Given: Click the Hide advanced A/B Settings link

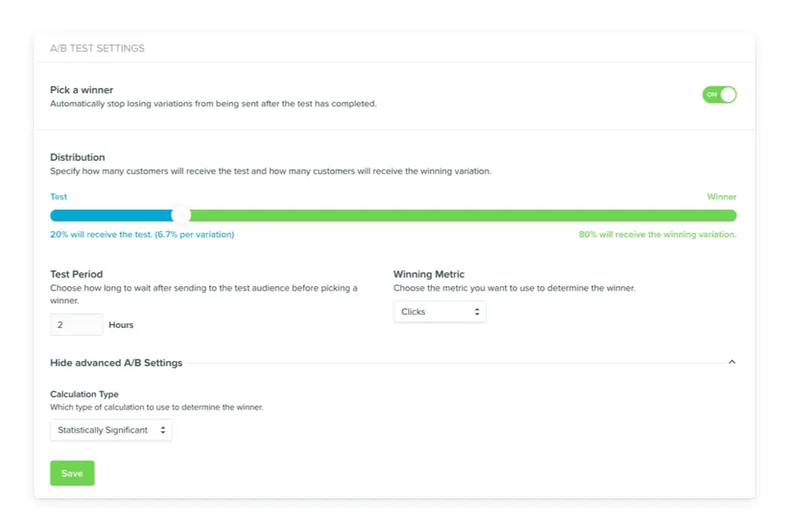Looking at the screenshot, I should tap(116, 363).
